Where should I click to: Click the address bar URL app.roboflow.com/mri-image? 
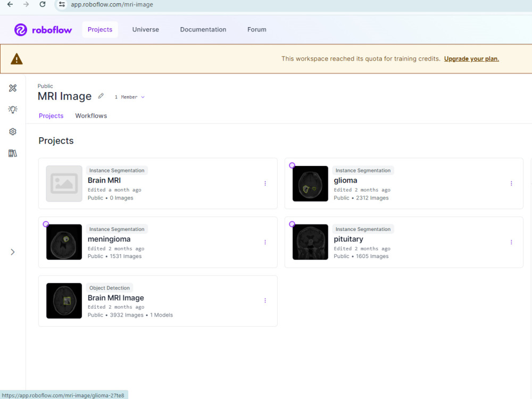coord(112,5)
